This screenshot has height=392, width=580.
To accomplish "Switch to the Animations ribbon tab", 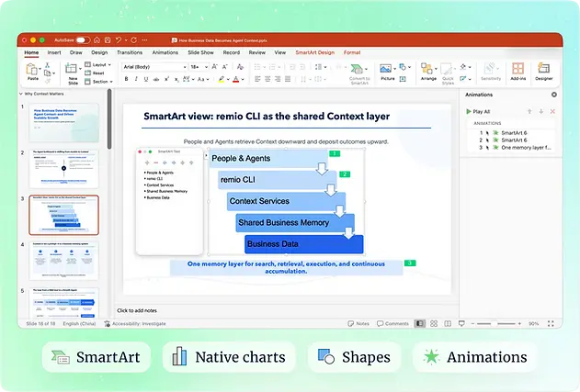I will coord(165,52).
